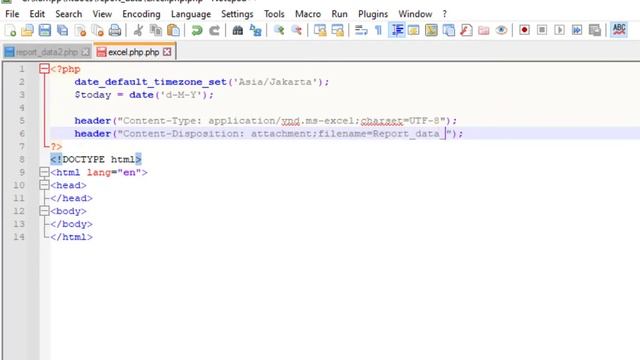This screenshot has width=640, height=360.
Task: Click the Save Recorded Macro icon
Action: (595, 30)
